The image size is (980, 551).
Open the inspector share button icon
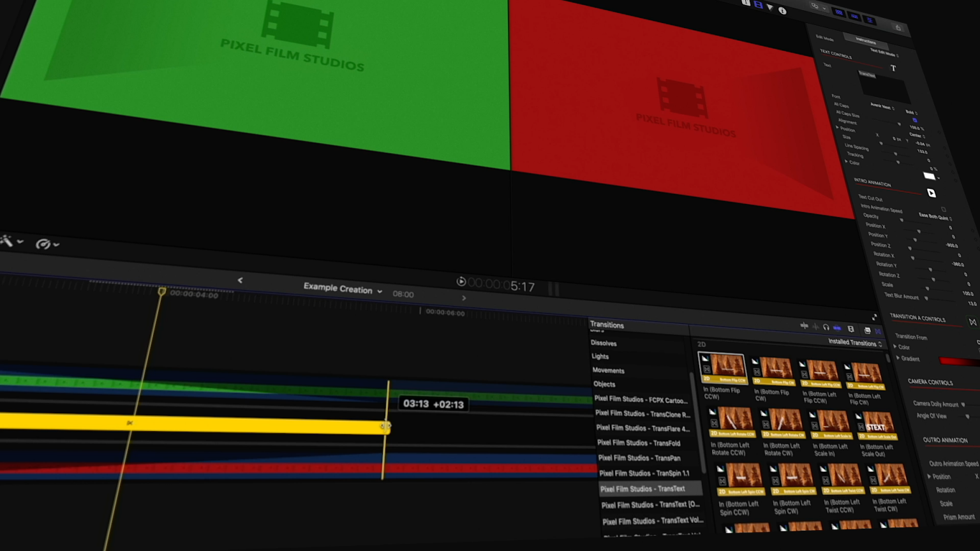click(x=898, y=27)
